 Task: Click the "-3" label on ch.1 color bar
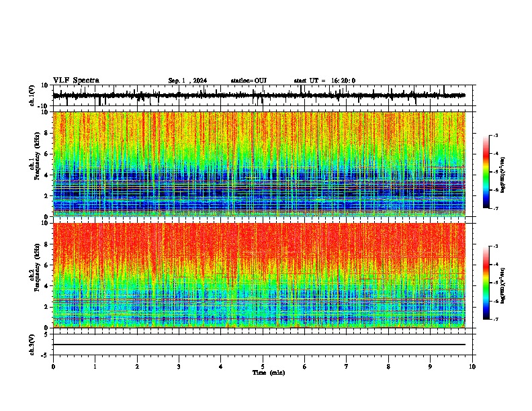pyautogui.click(x=495, y=136)
